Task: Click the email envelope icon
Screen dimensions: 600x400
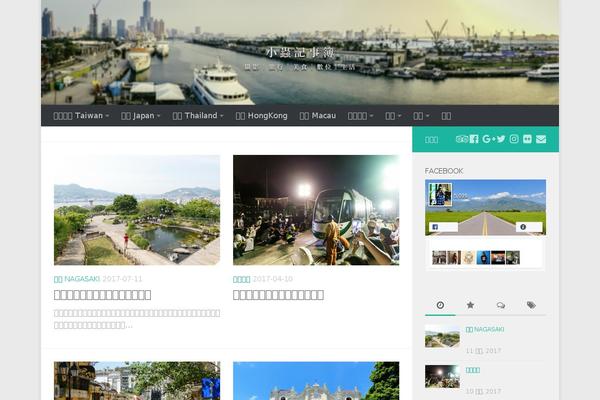Action: pyautogui.click(x=541, y=139)
